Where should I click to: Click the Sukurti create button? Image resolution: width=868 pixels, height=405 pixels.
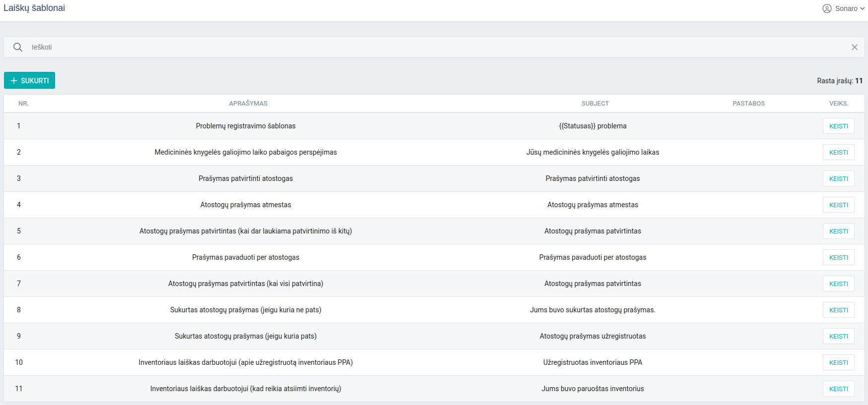tap(30, 80)
